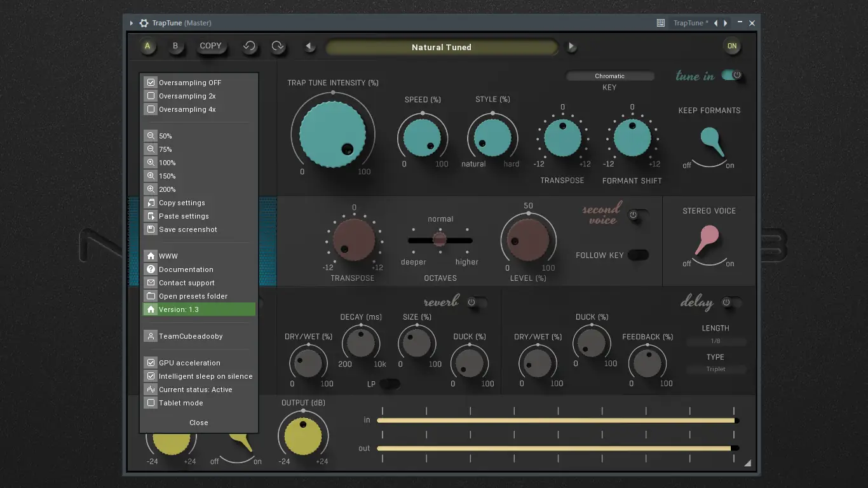The width and height of the screenshot is (868, 488).
Task: Click the redo arrow icon
Action: pyautogui.click(x=278, y=46)
